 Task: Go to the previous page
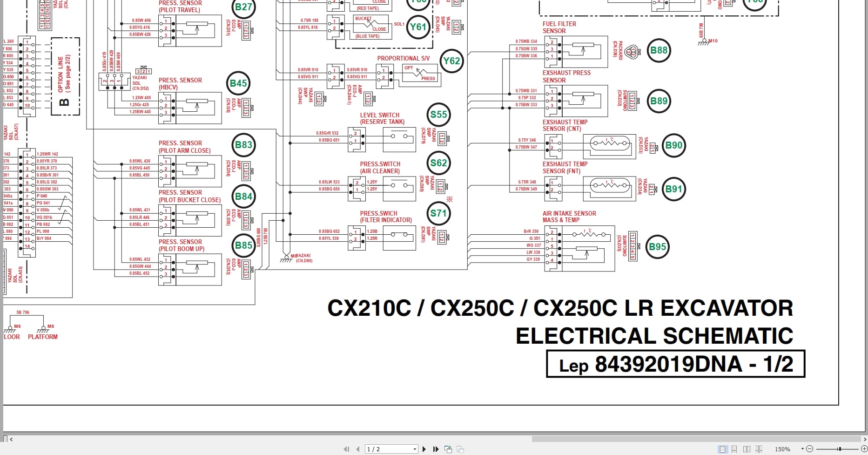(357, 449)
